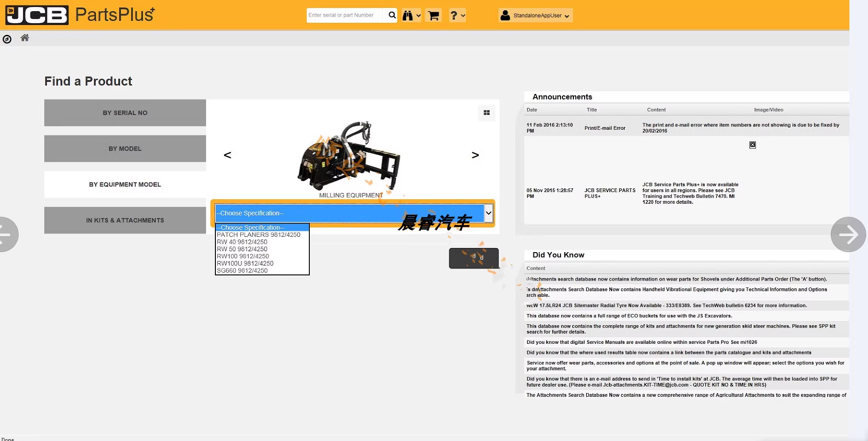The image size is (868, 441).
Task: Show previous equipment with left arrow
Action: pos(227,155)
